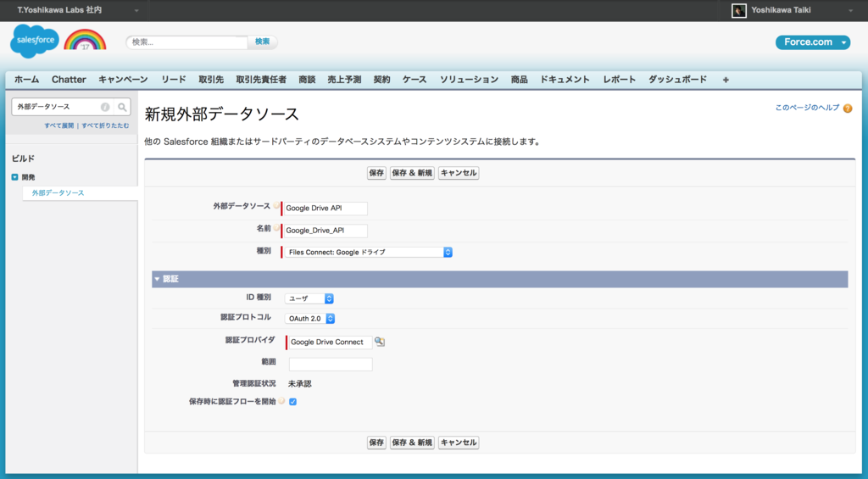This screenshot has width=868, height=479.
Task: Click the help bubble next to 外部データソース
Action: click(x=276, y=205)
